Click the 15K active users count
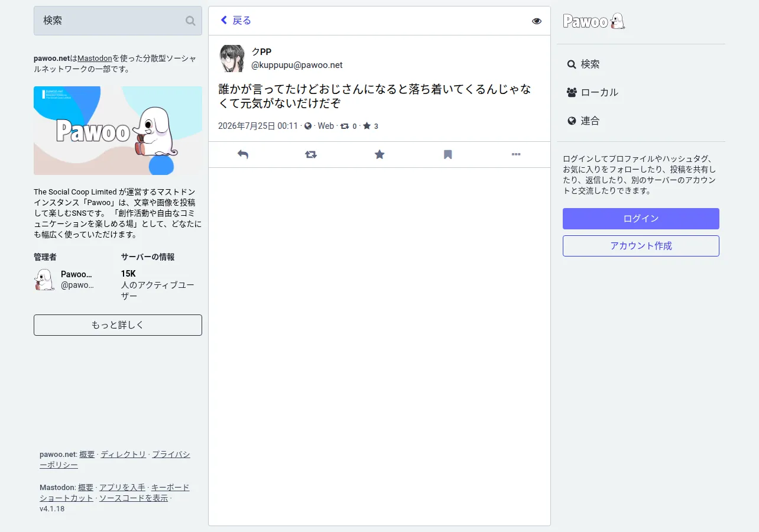This screenshot has width=759, height=532. pos(128,274)
